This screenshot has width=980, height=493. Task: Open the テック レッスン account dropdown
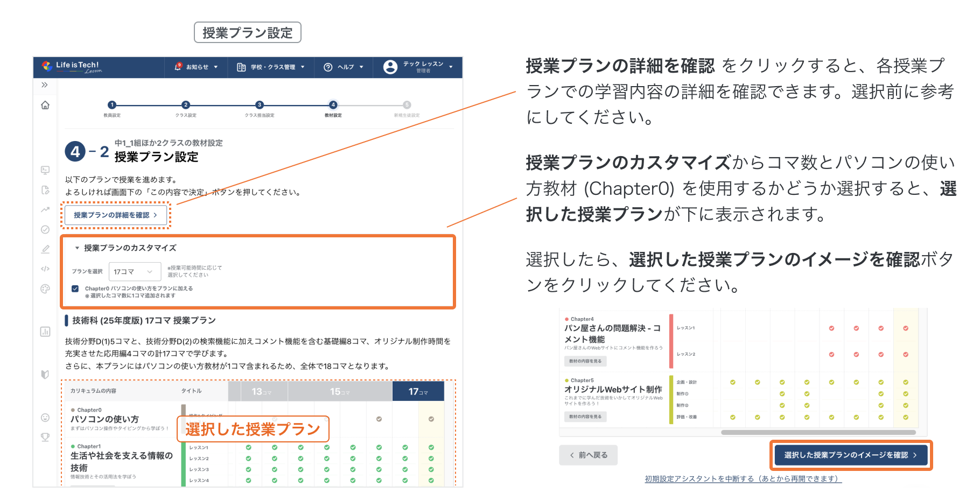418,67
